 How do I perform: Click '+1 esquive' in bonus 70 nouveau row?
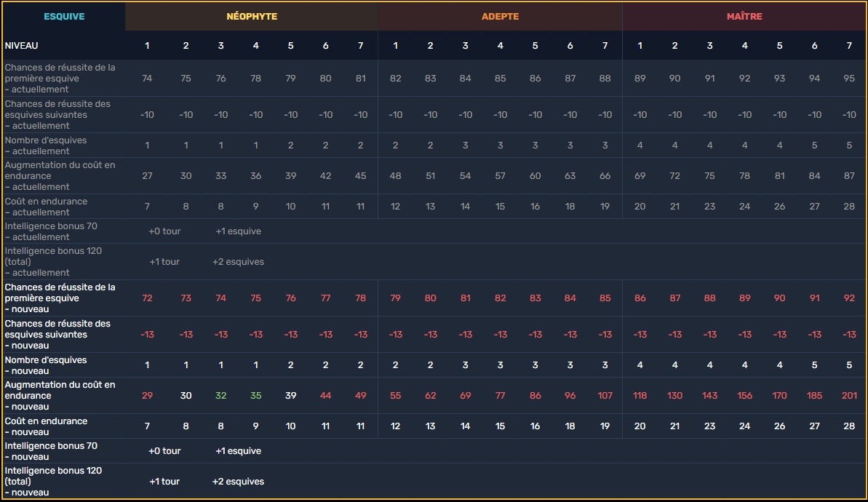pyautogui.click(x=238, y=451)
